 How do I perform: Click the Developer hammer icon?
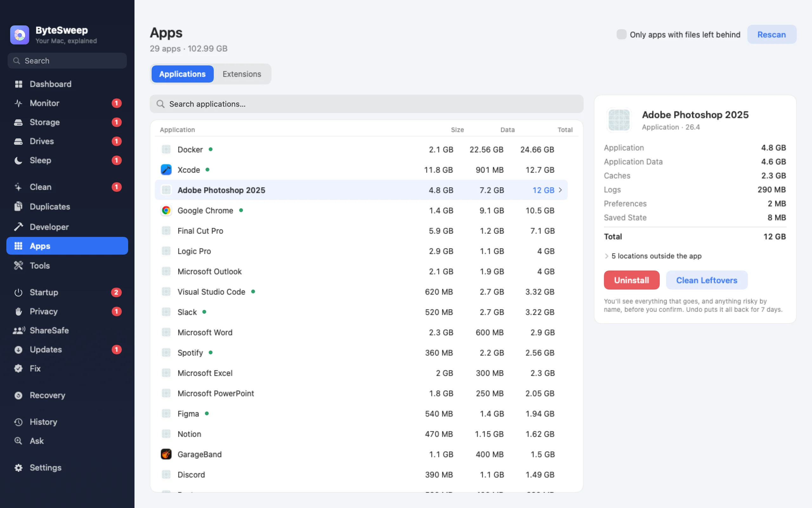coord(18,227)
